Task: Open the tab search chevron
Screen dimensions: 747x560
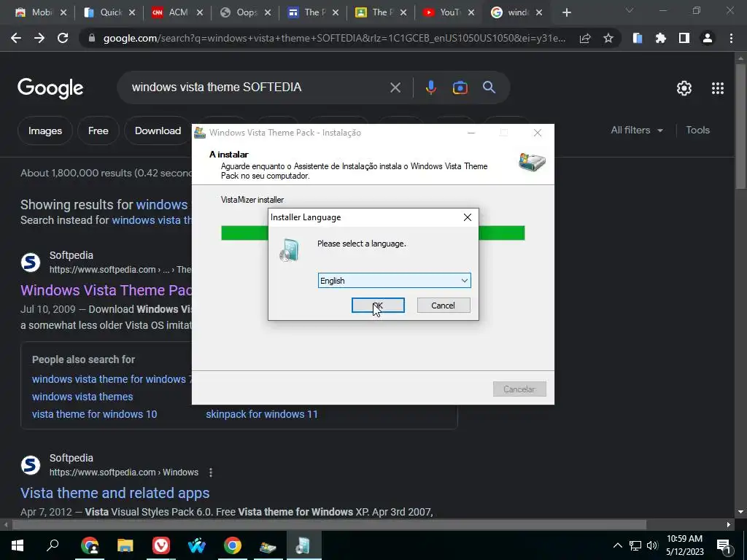Action: (630, 10)
